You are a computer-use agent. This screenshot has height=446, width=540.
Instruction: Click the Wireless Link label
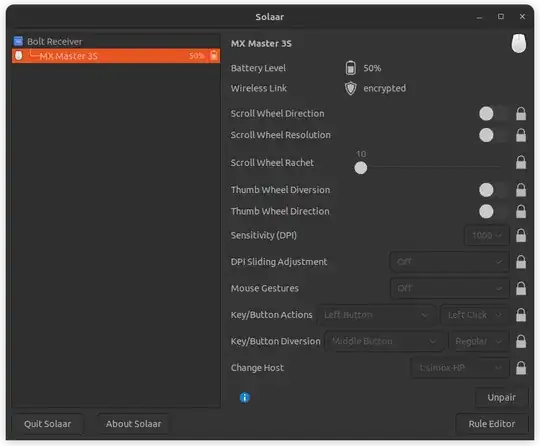(259, 88)
